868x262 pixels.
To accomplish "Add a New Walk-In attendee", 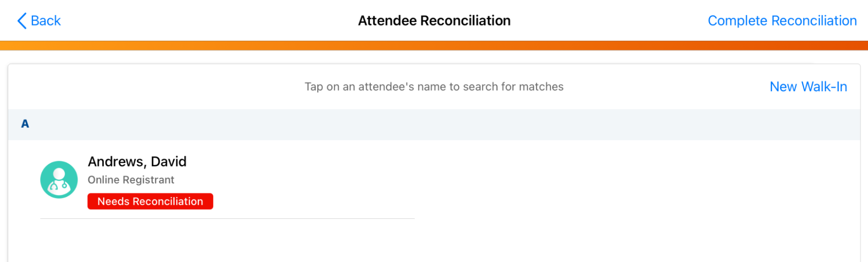I will [808, 87].
